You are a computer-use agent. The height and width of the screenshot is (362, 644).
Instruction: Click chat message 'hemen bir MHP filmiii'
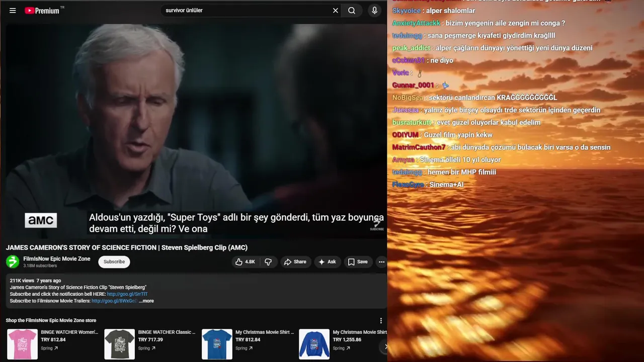pos(462,172)
